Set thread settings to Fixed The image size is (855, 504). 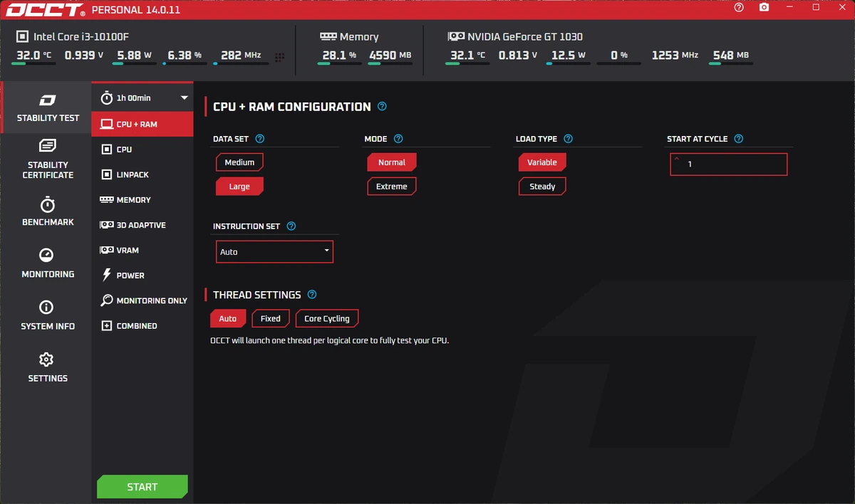click(271, 318)
